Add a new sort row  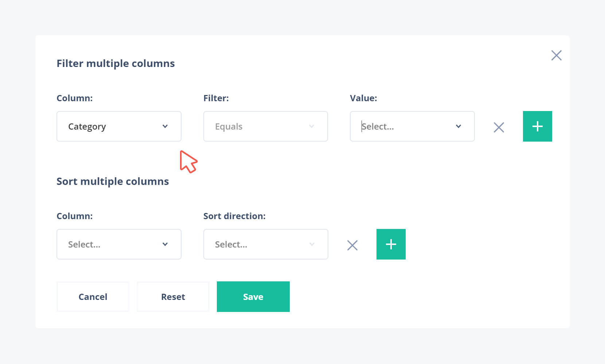tap(391, 244)
